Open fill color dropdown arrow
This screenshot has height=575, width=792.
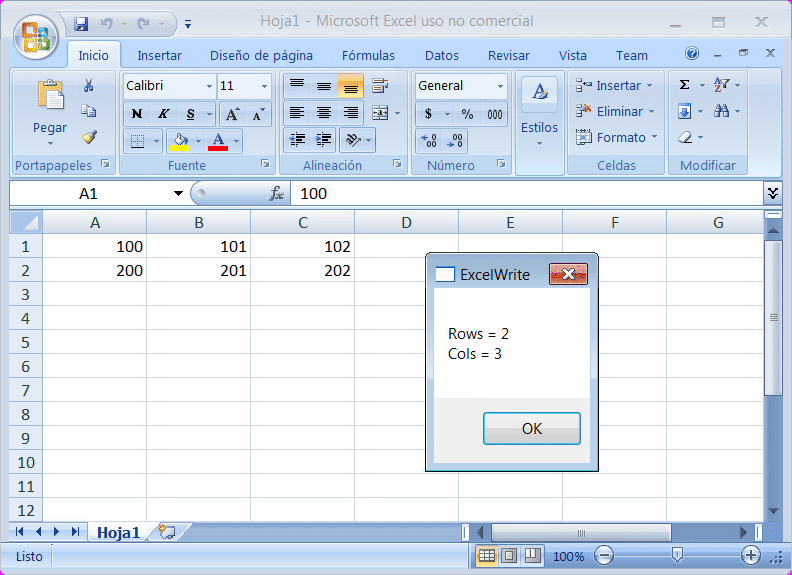(x=199, y=141)
